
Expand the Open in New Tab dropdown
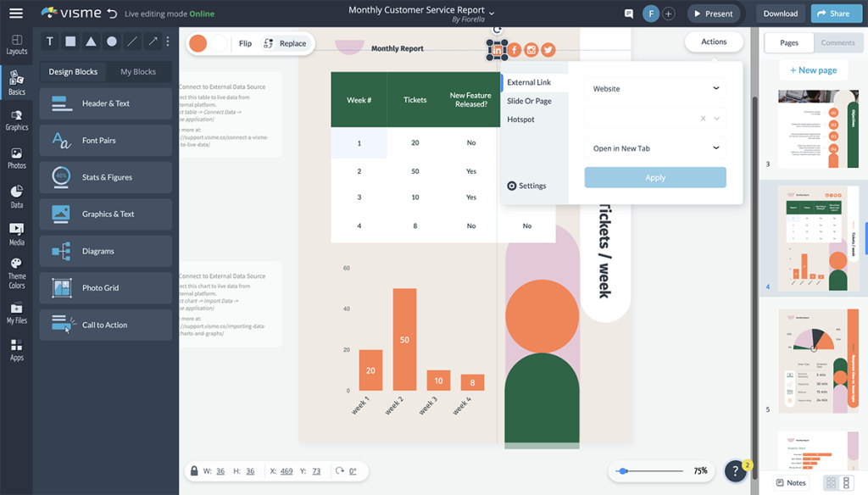click(654, 147)
